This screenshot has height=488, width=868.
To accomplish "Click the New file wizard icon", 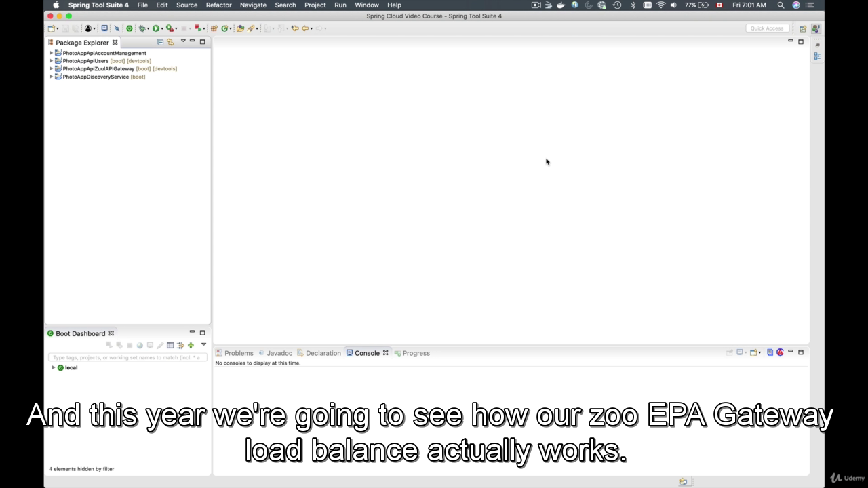I will pyautogui.click(x=50, y=28).
